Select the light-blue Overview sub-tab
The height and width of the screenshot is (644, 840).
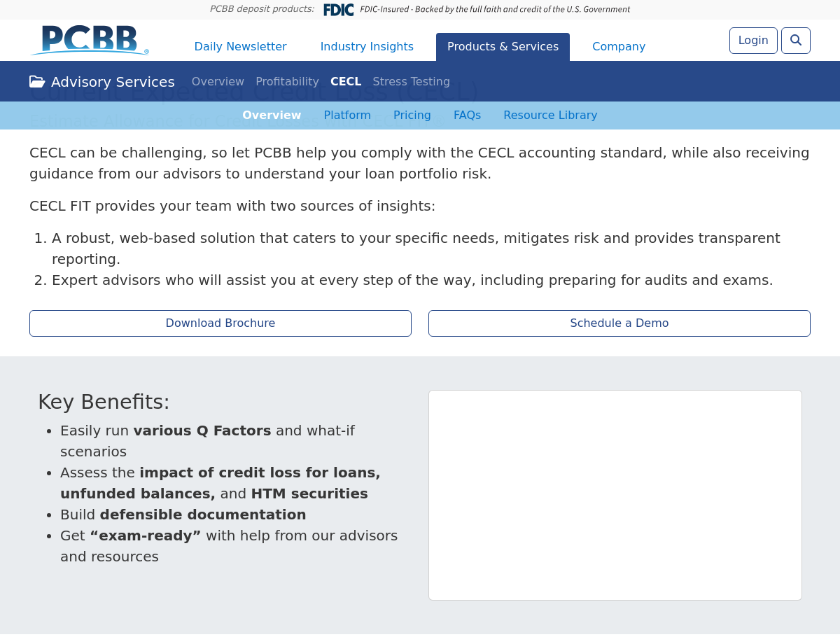(x=272, y=115)
